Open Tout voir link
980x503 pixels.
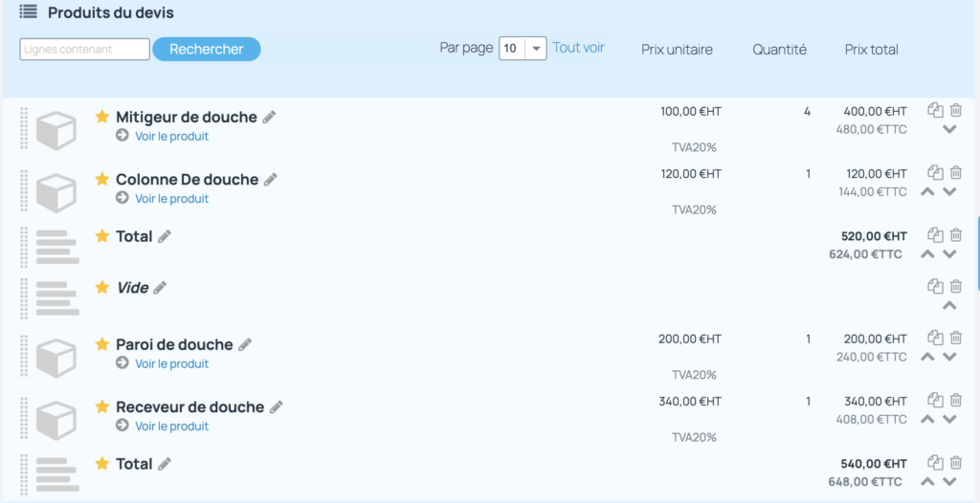578,48
